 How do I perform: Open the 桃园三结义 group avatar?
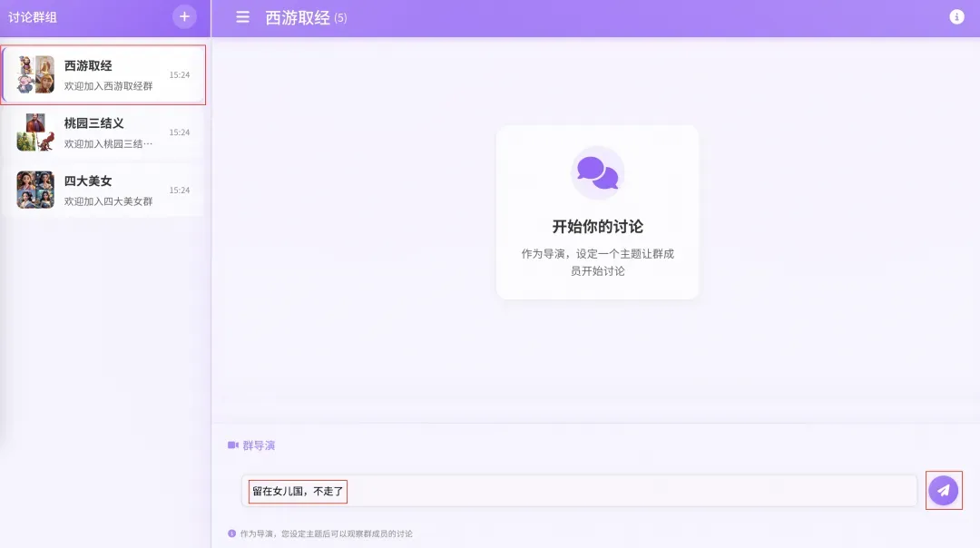[x=35, y=132]
